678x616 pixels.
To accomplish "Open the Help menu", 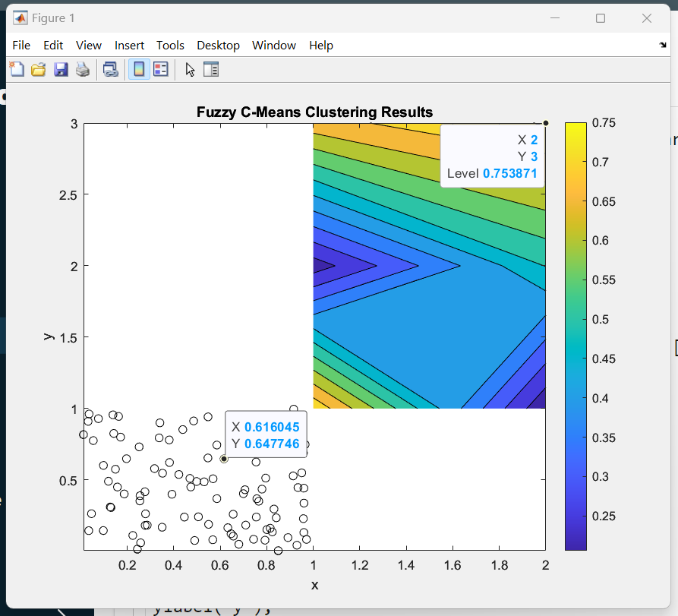I will tap(321, 46).
